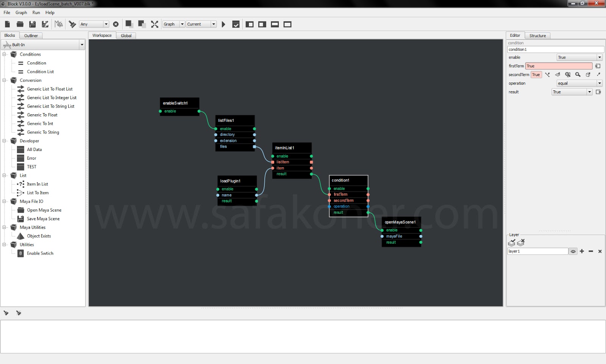Open the Graph menu
This screenshot has width=606, height=364.
[21, 12]
